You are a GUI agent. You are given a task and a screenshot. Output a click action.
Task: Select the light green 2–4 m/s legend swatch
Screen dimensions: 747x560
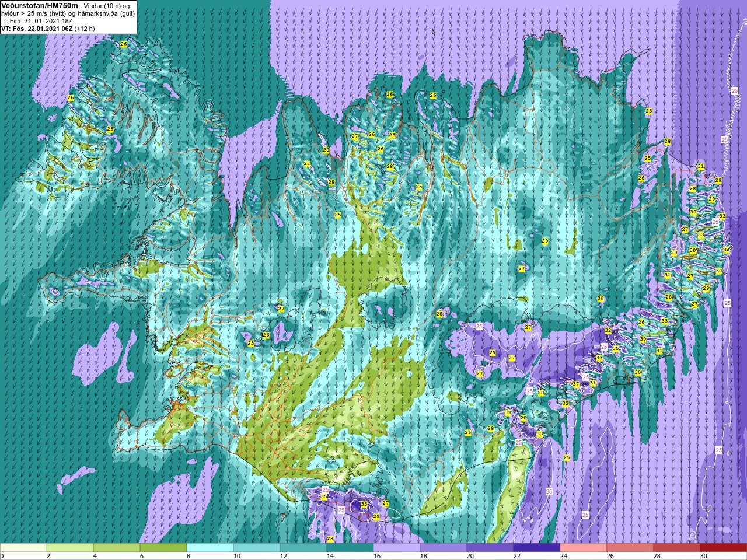pyautogui.click(x=70, y=548)
